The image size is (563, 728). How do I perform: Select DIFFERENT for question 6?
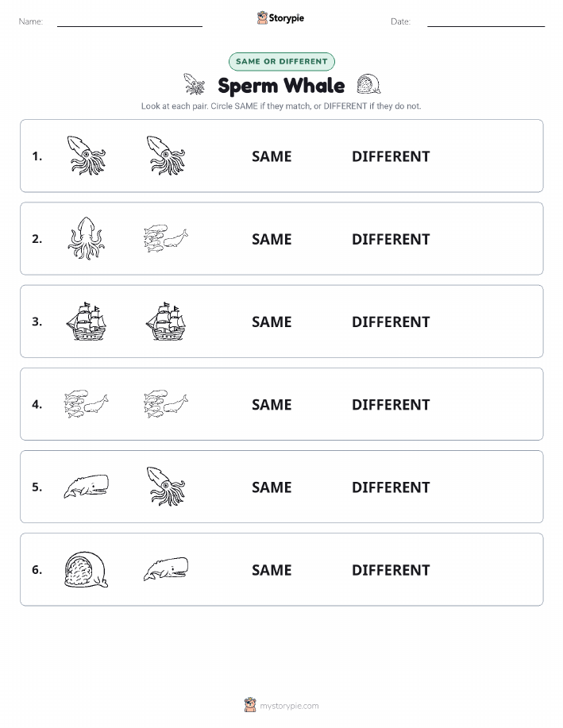(391, 570)
